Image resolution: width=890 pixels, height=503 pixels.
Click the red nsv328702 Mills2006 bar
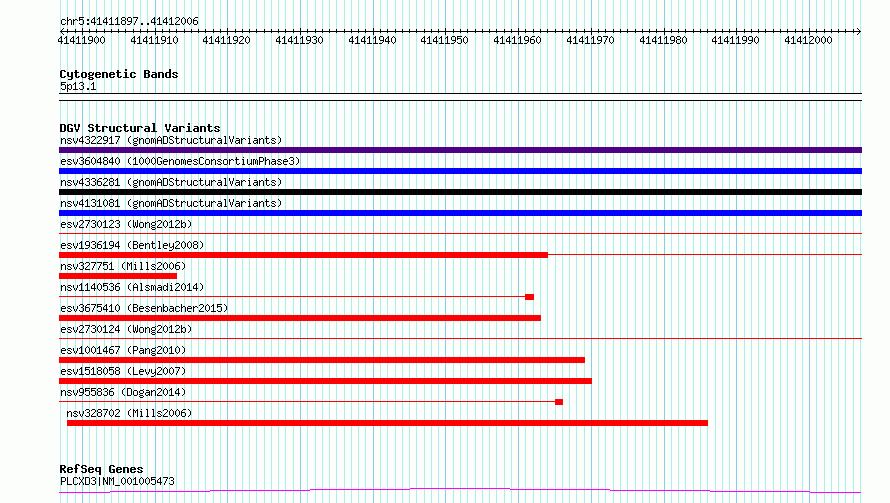[x=388, y=423]
